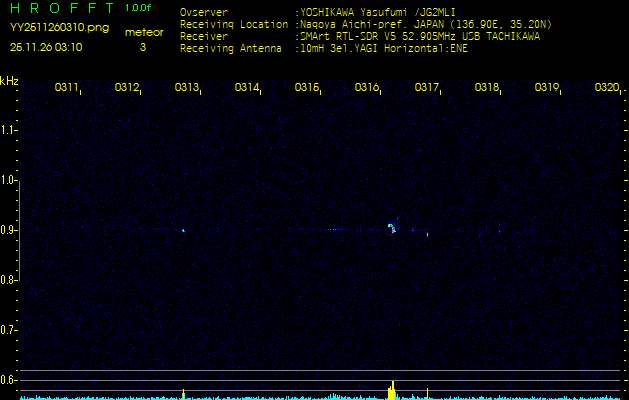This screenshot has width=629, height=400.
Task: Click the small meteor echo near 0313
Action: (183, 230)
